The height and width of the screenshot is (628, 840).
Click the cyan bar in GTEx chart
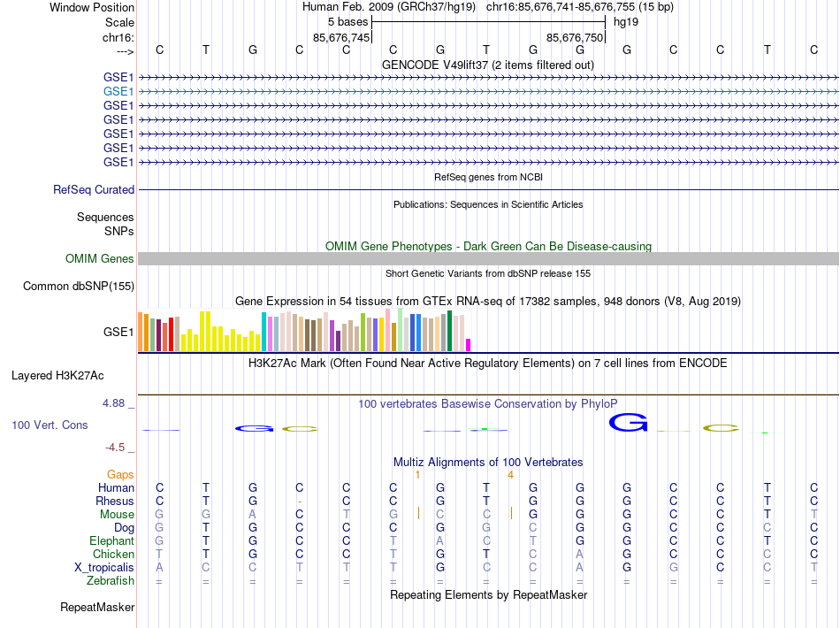click(x=263, y=332)
